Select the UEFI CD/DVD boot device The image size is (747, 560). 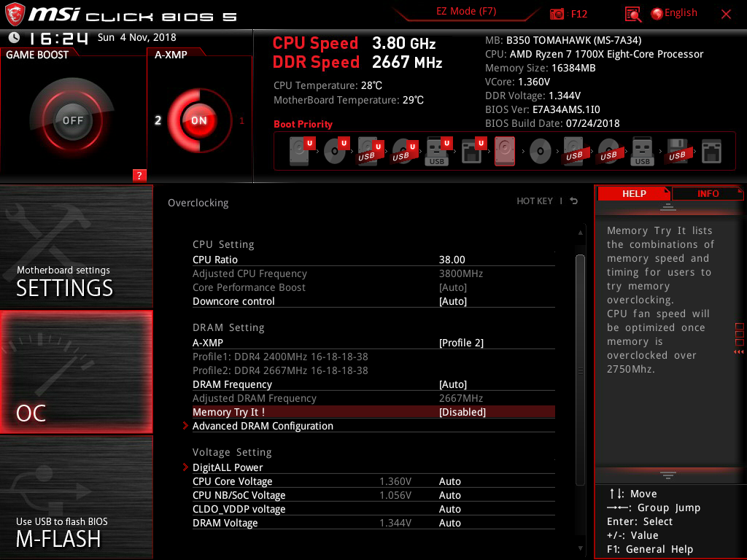pyautogui.click(x=337, y=151)
